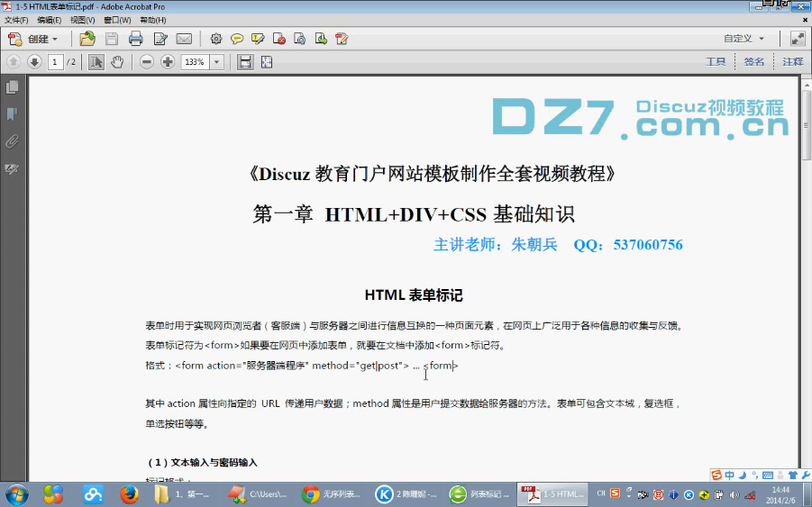Click the heading '(1)文本输入与密码输入'

click(203, 462)
